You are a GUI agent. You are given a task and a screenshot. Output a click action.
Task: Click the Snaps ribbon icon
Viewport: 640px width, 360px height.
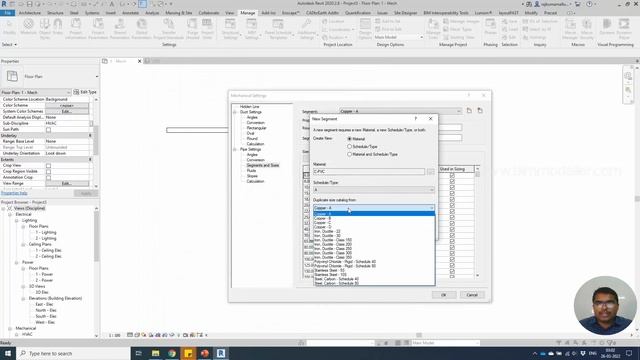(58, 28)
